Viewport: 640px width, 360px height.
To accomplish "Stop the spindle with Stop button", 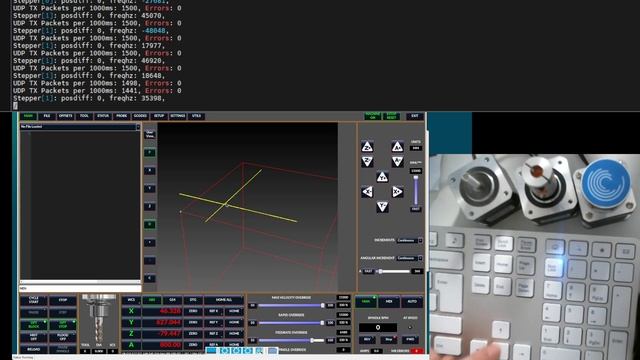I will (x=389, y=339).
